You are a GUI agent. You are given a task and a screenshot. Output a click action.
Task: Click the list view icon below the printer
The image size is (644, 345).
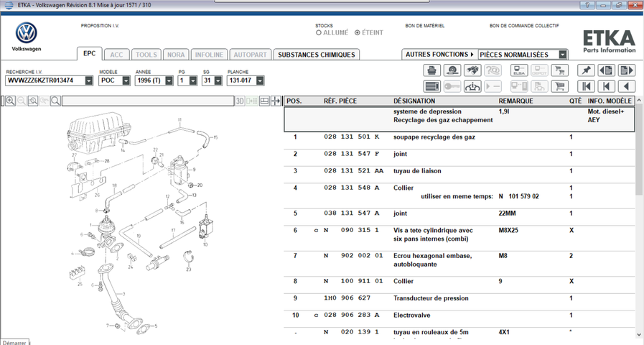pos(431,86)
